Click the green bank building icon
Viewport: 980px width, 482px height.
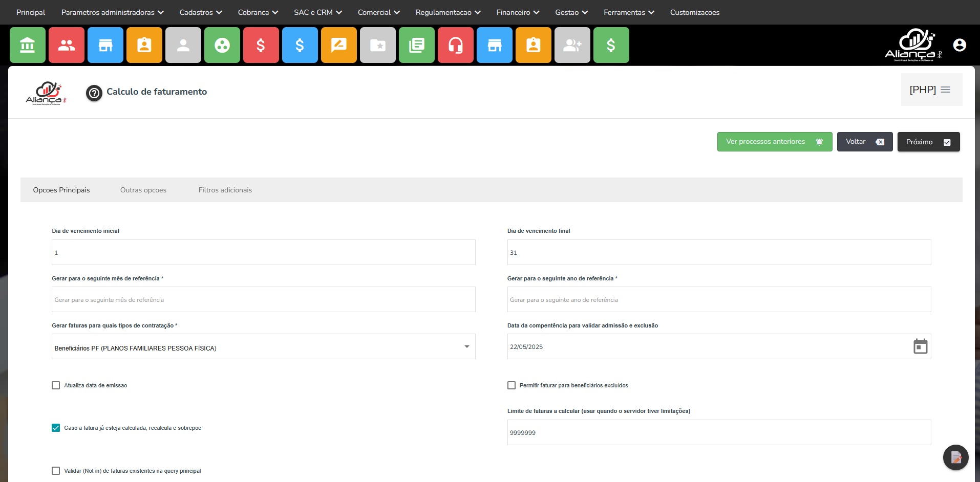(28, 46)
